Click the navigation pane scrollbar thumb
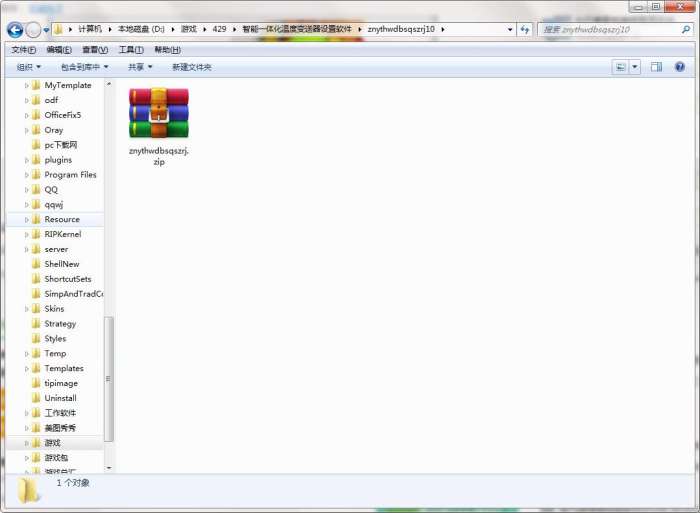 click(x=108, y=379)
